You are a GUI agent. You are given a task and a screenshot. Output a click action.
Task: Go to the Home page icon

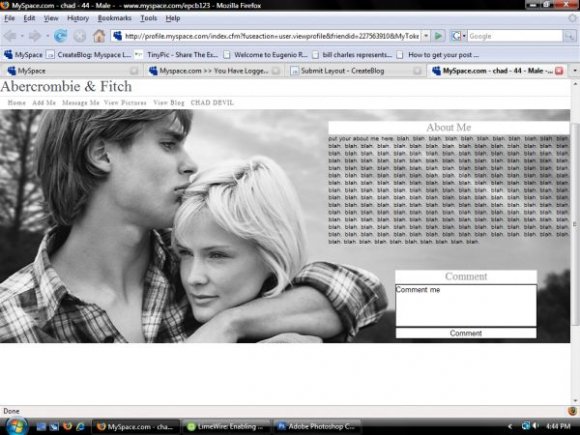click(x=99, y=36)
